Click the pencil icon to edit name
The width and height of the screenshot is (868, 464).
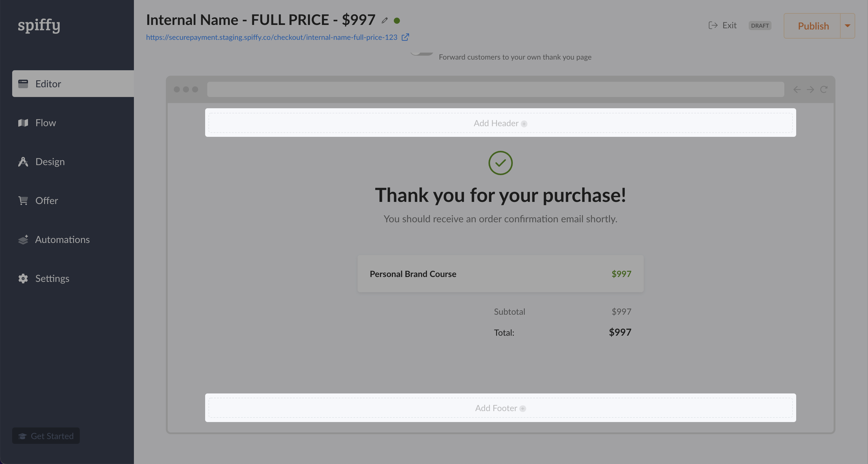(x=384, y=21)
